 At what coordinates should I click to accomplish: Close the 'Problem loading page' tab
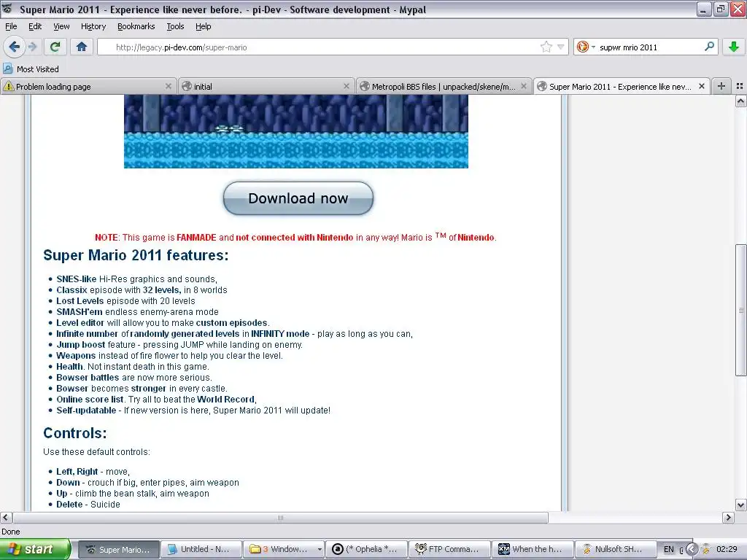[169, 86]
